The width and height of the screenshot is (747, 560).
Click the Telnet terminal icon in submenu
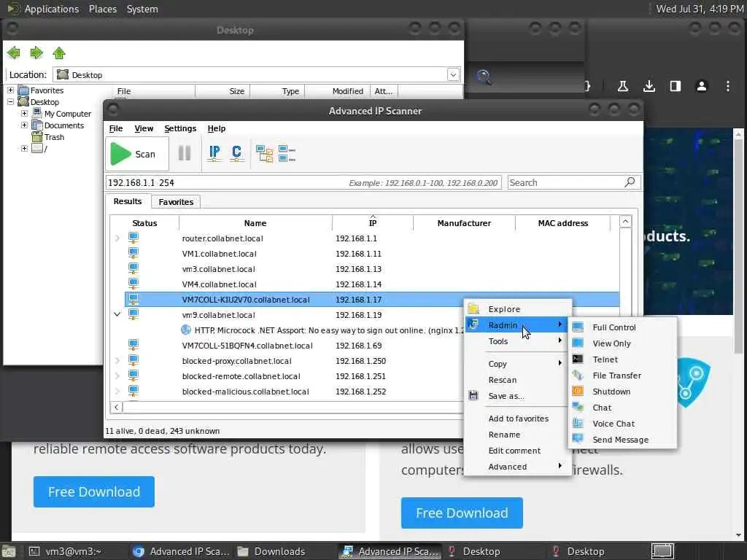point(578,359)
